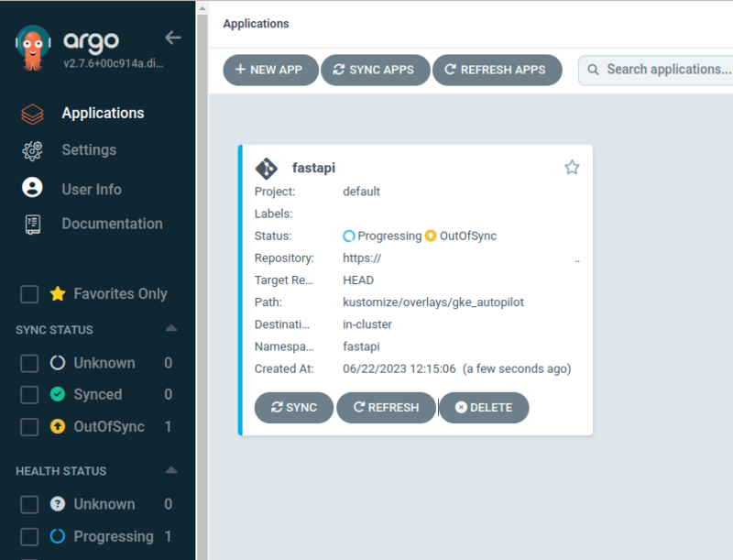Click the default project value
Viewport: 733px width, 560px height.
point(361,192)
